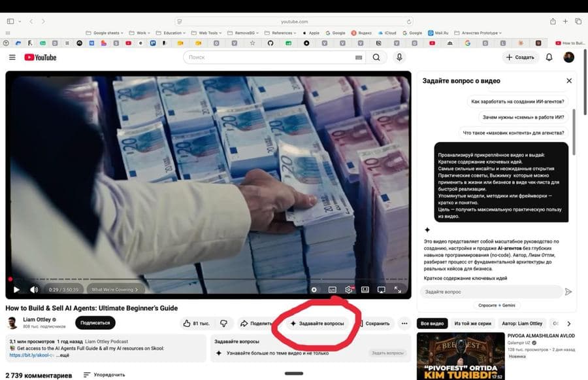
Task: Click the 'Задавайте вопросы' button
Action: click(x=317, y=323)
